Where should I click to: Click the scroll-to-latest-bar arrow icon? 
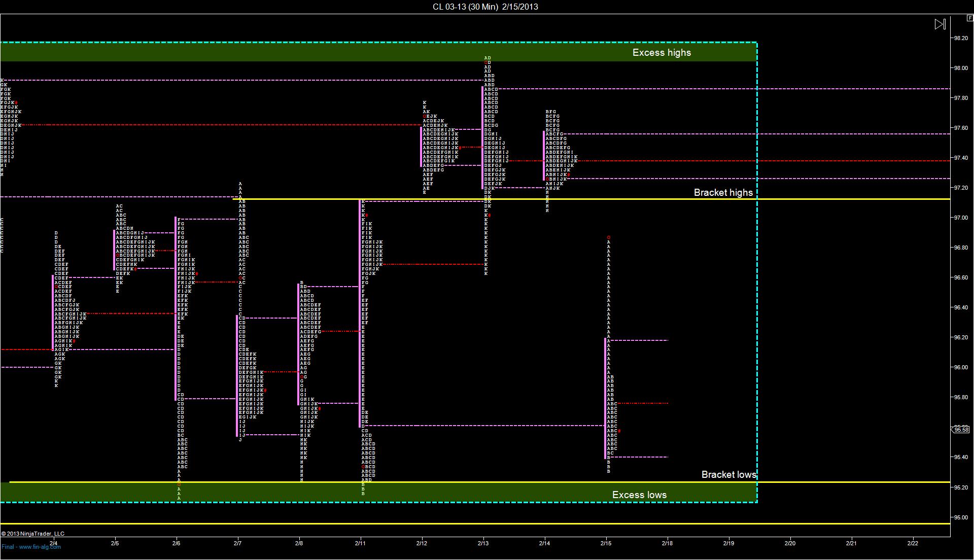coord(940,24)
